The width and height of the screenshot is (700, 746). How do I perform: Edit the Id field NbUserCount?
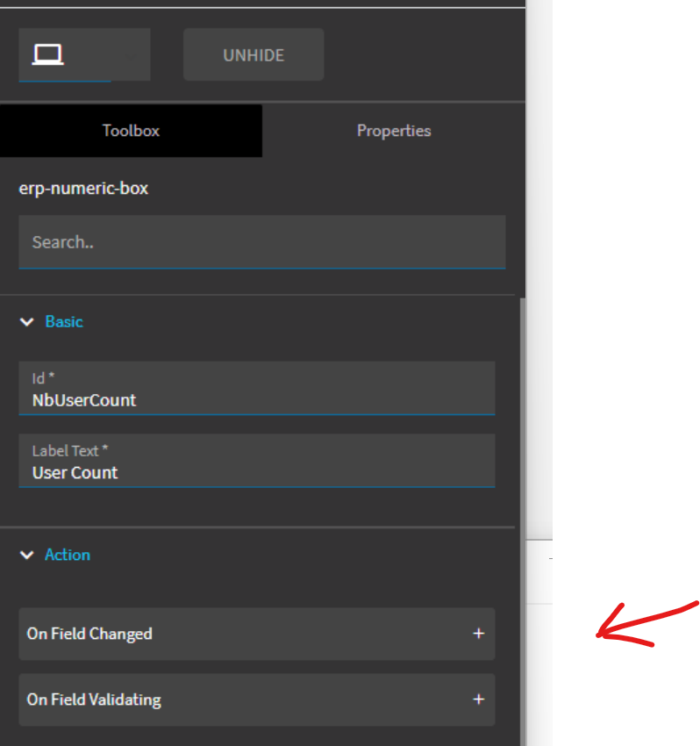(257, 388)
